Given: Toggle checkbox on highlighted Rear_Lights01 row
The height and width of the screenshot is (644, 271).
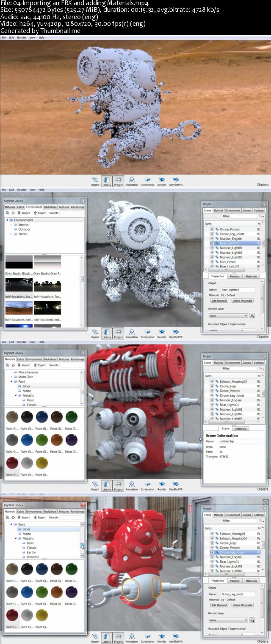Looking at the screenshot, I should click(212, 244).
